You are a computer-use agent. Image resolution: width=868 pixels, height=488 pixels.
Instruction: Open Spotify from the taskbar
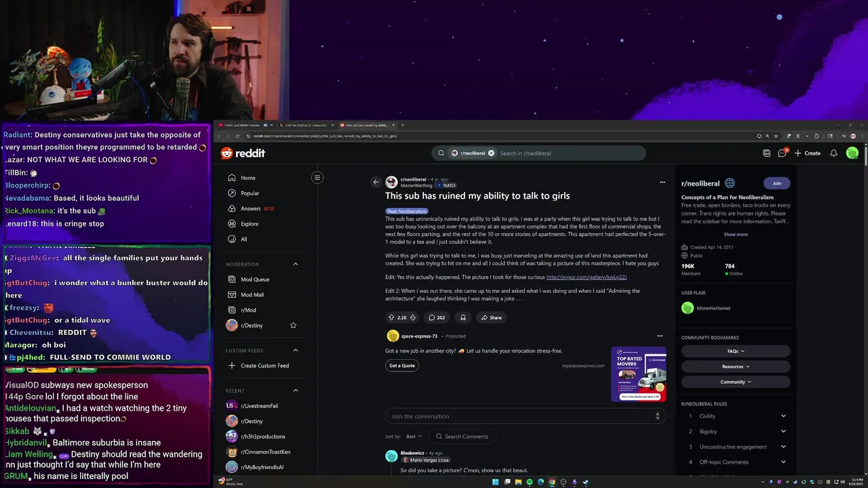(x=530, y=482)
